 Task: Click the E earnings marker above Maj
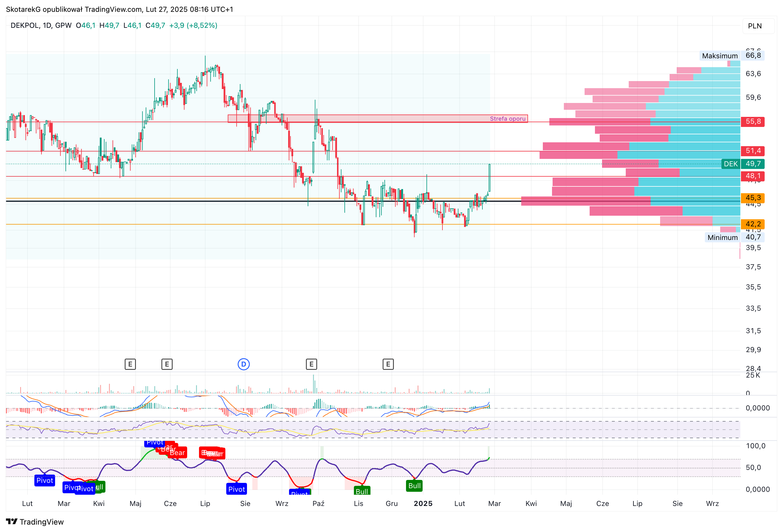pos(130,364)
